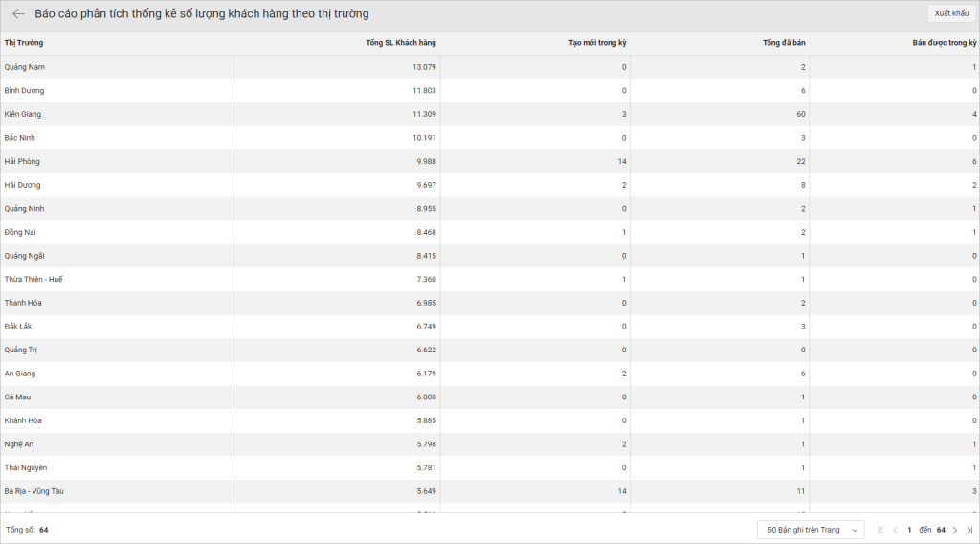Viewport: 980px width, 544px height.
Task: Click the Xuất khẩu export button
Action: (x=951, y=13)
